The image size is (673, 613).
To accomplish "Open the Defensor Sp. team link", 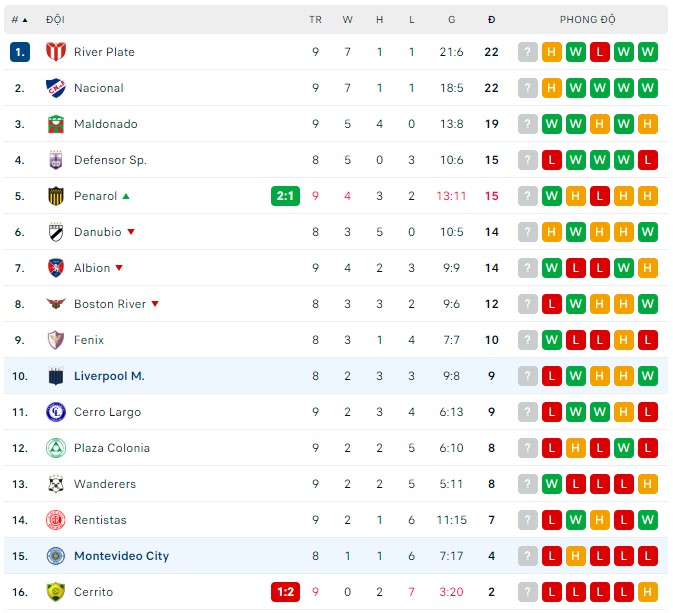I will point(110,160).
